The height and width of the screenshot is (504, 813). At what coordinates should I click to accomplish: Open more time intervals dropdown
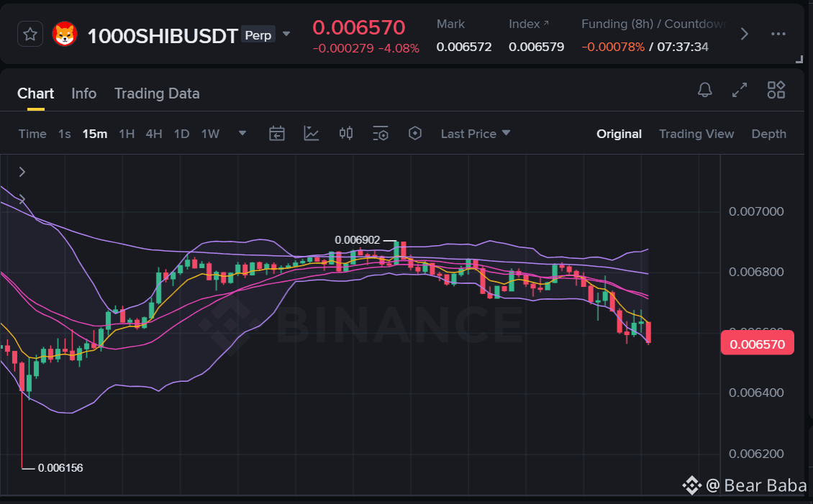pos(242,133)
